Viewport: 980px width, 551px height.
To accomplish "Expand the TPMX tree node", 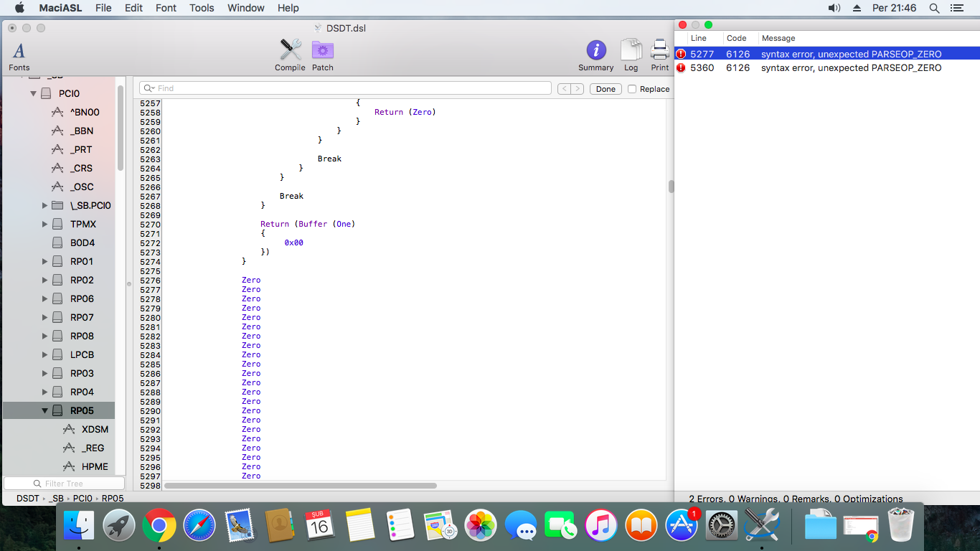I will point(45,225).
